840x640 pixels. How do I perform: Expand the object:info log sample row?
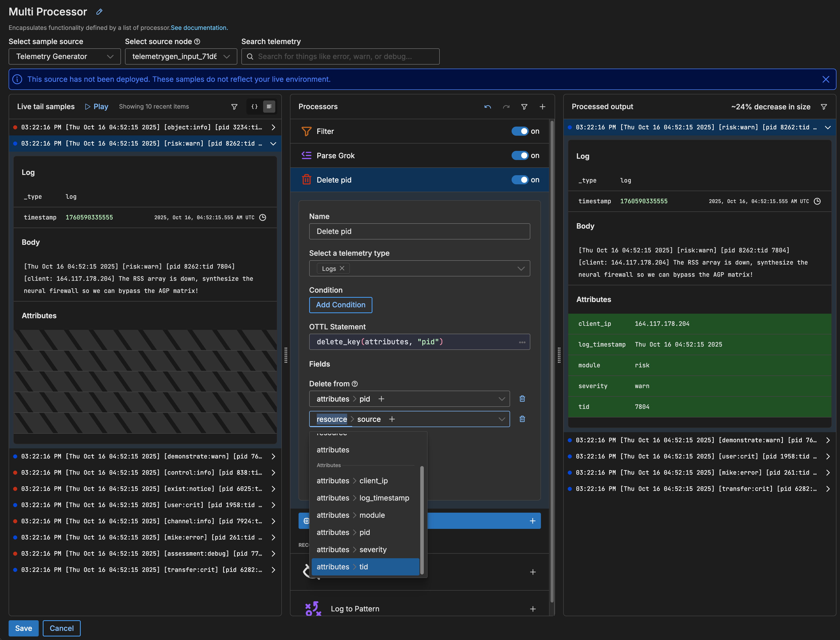(x=273, y=127)
